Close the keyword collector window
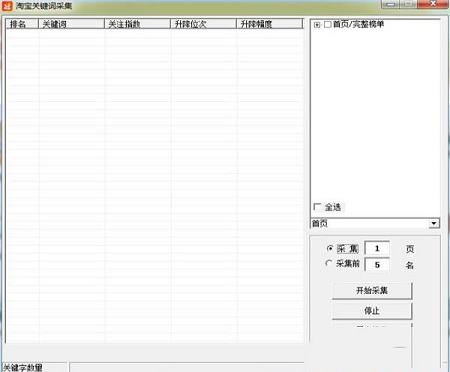Screen dimensions: 450x372 coord(433,4)
